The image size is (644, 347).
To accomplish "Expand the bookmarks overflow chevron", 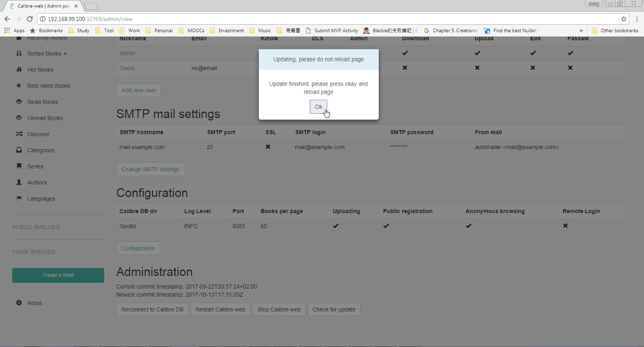I will point(581,30).
